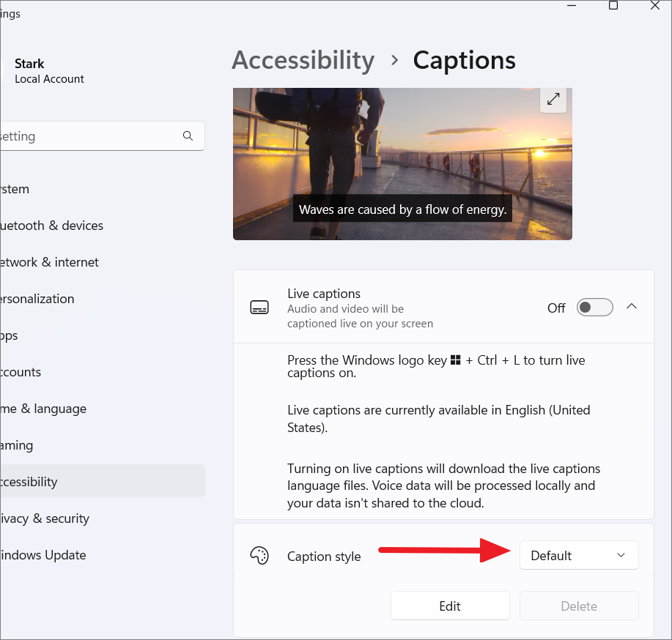Image resolution: width=672 pixels, height=640 pixels.
Task: Open the Apps settings category
Action: [x=101, y=335]
